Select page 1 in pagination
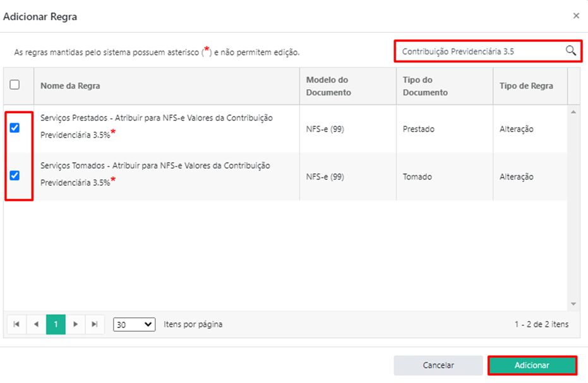This screenshot has height=383, width=588. [56, 324]
